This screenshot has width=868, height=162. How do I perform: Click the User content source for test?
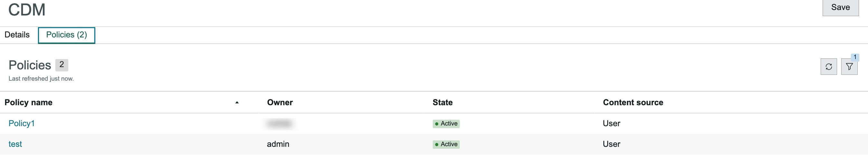point(611,144)
